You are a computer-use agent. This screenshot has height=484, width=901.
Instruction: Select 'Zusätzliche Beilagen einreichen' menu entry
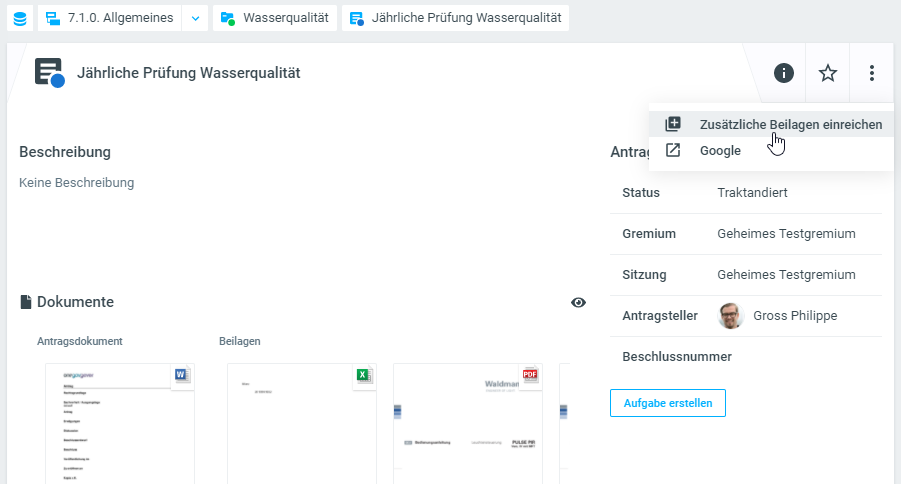[x=790, y=125]
